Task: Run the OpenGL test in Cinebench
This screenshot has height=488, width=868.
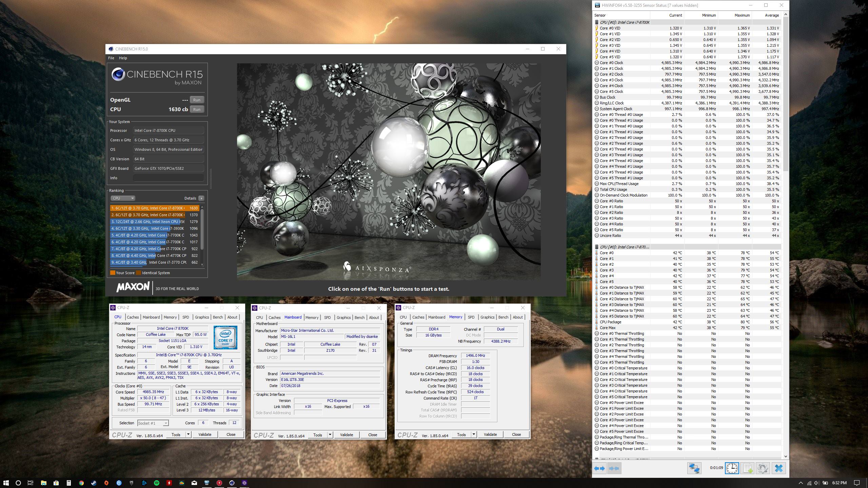Action: tap(197, 100)
